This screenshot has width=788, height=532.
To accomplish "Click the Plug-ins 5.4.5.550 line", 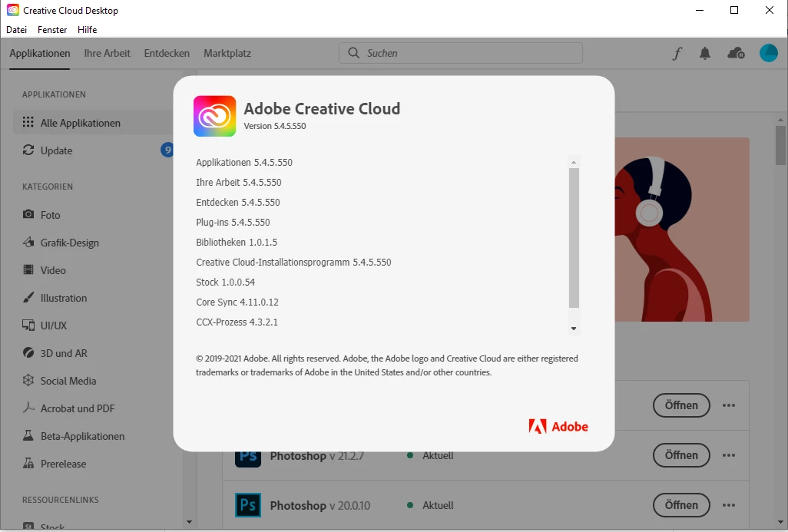I will [233, 222].
